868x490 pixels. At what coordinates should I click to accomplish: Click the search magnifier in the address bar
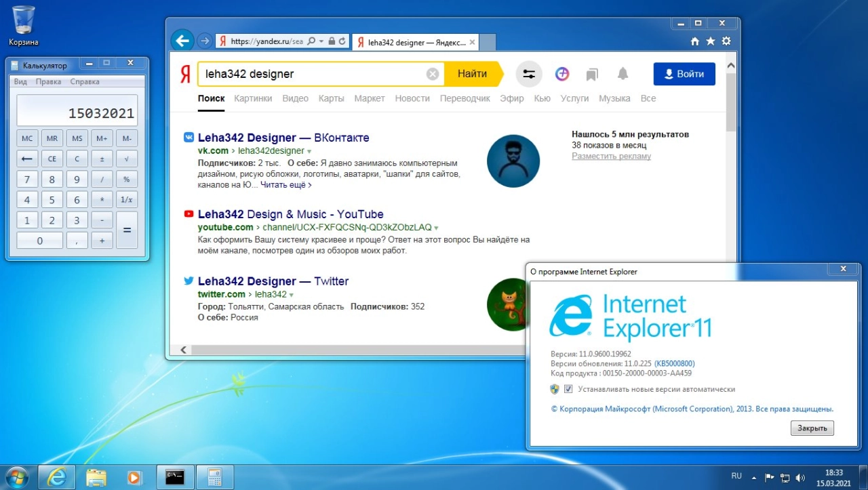coord(311,41)
